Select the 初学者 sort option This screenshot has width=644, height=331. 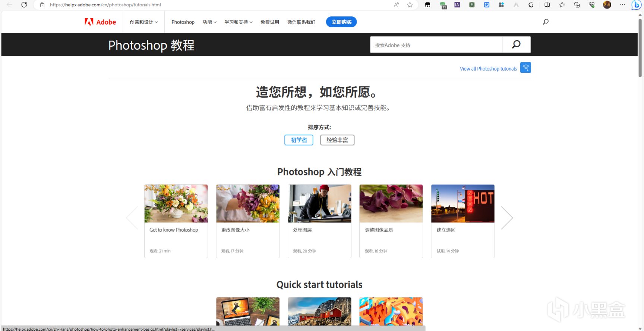pos(299,140)
